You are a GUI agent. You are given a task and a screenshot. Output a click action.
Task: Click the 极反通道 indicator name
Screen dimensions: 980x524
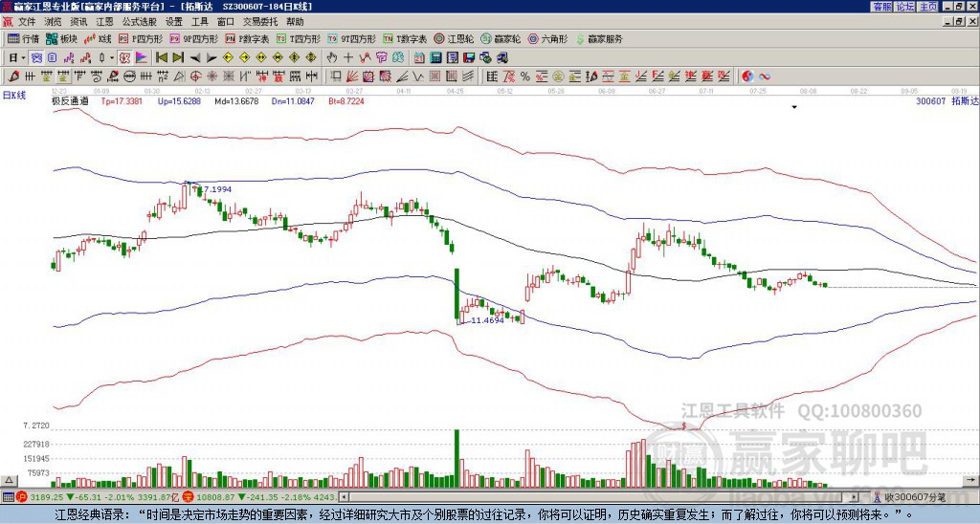click(x=70, y=100)
